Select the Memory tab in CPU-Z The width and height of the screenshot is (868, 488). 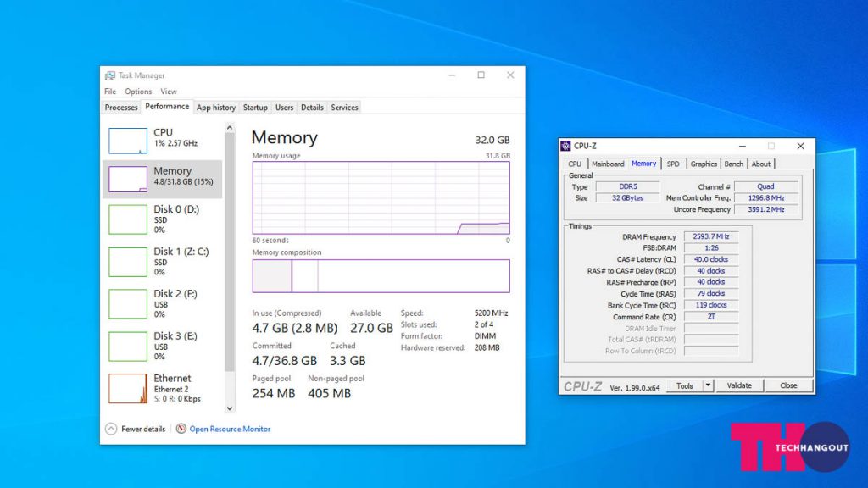[644, 164]
